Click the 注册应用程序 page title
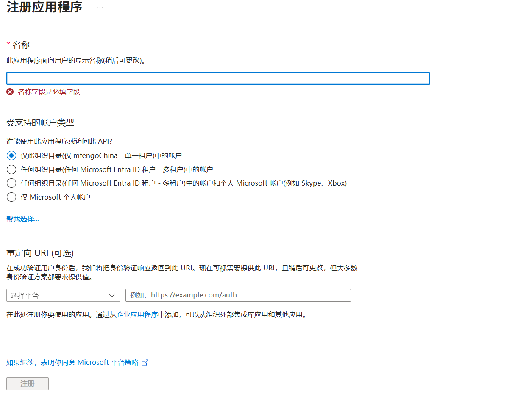This screenshot has width=532, height=394. tap(45, 7)
